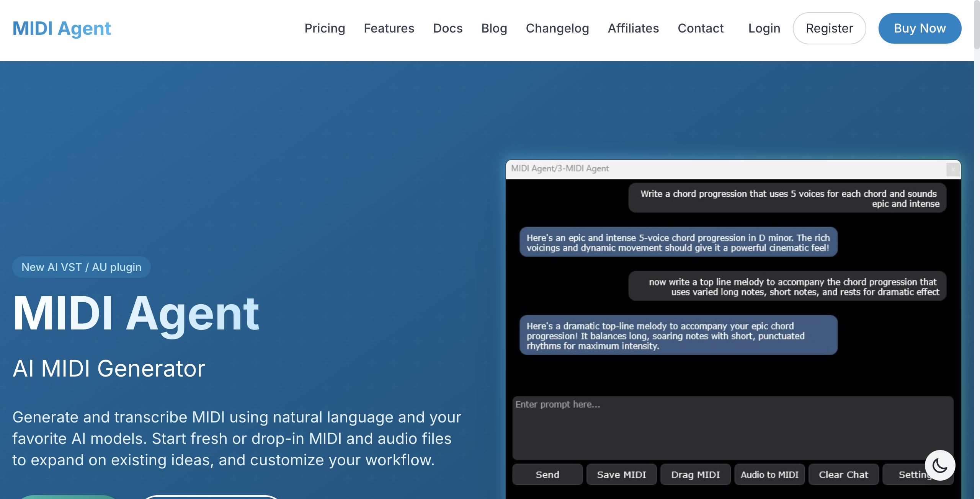This screenshot has width=980, height=499.
Task: Open the Docs link
Action: 448,28
